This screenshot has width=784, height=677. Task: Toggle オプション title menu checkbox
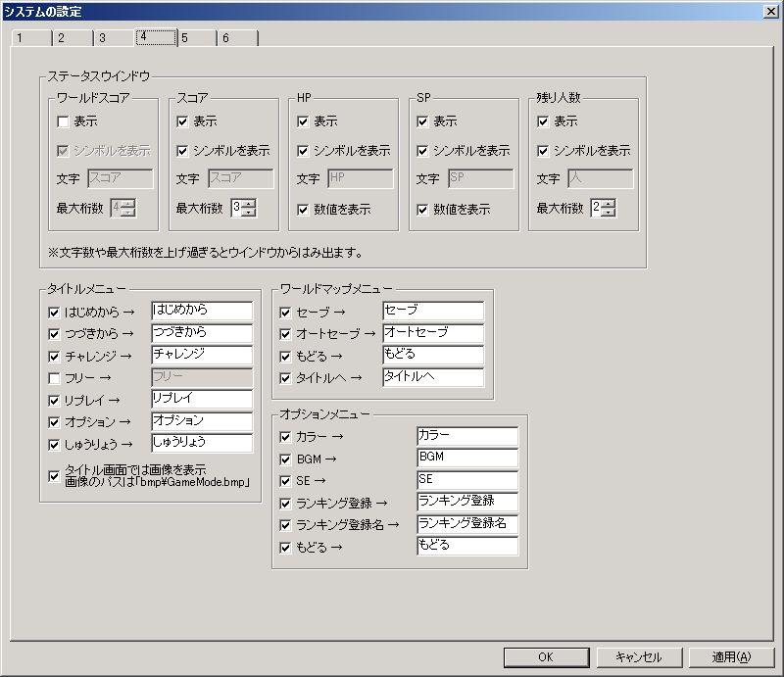(54, 423)
